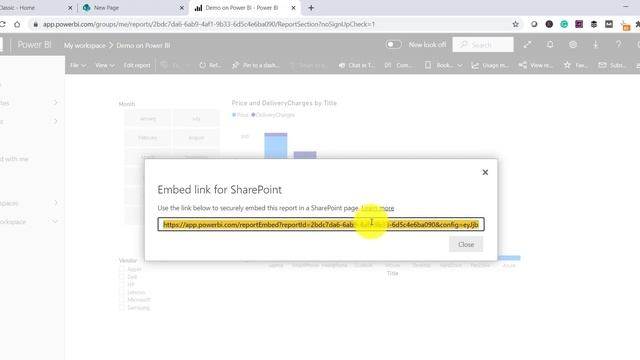The height and width of the screenshot is (360, 640).
Task: Select the January month slicer tile
Action: tap(148, 119)
